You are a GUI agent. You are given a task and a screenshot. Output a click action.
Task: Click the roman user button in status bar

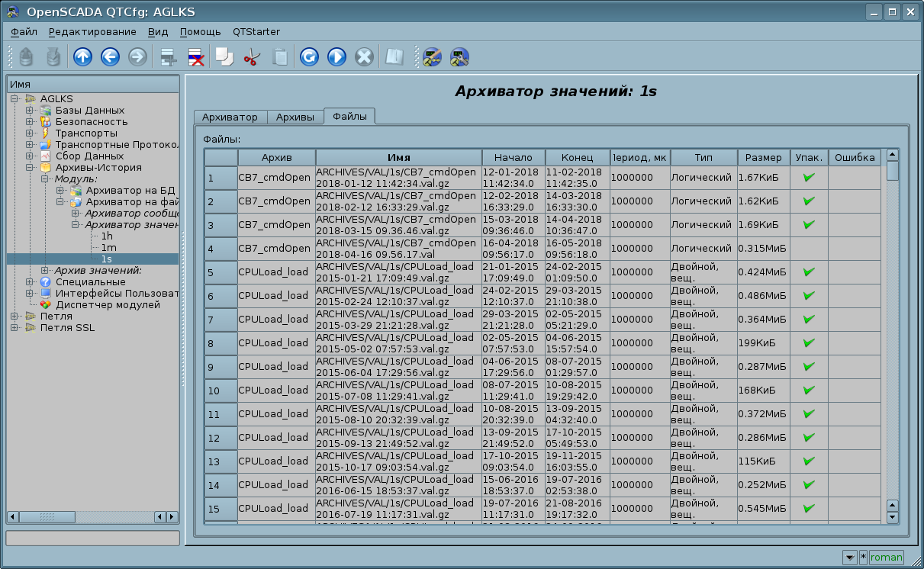[x=886, y=558]
